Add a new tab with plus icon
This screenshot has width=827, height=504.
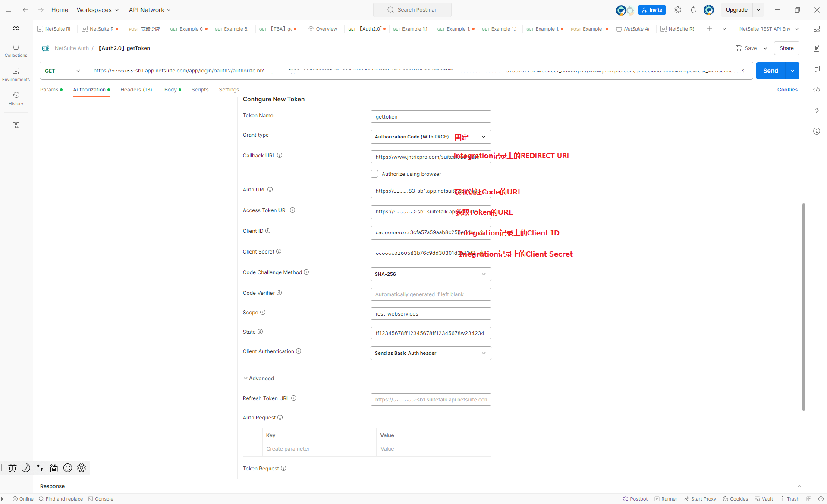710,29
